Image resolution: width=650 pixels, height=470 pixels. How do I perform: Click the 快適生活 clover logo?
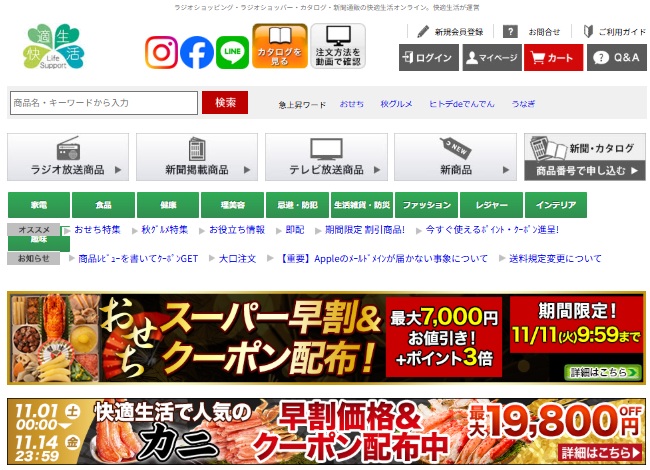coord(53,46)
